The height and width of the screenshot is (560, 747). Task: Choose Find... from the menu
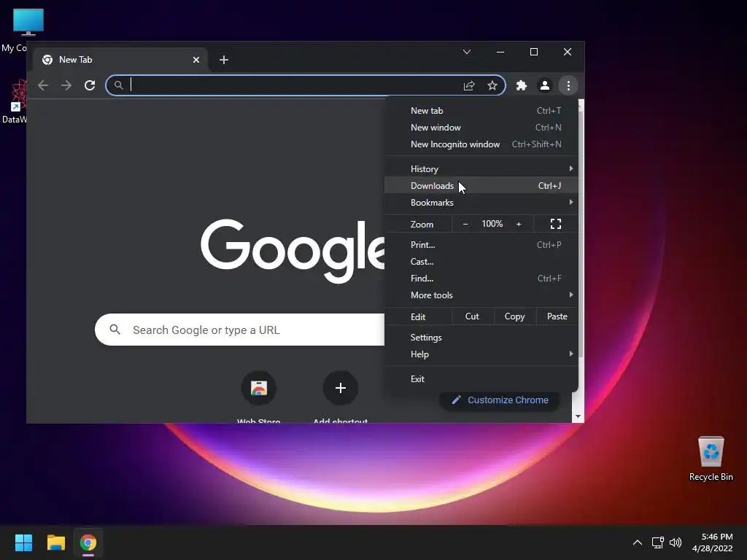[x=481, y=279]
